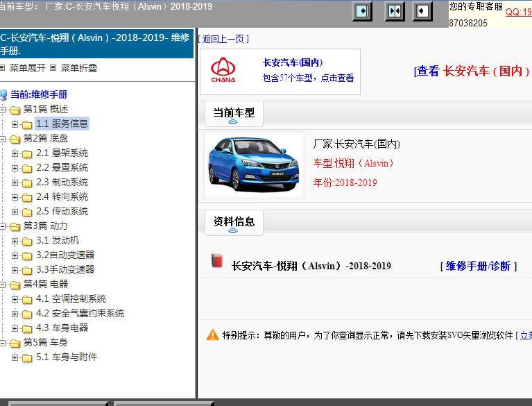Viewport: 532px width, 406px height.
Task: Click the 菜单折叠 collapse-menu icon
Action: pyautogui.click(x=53, y=68)
